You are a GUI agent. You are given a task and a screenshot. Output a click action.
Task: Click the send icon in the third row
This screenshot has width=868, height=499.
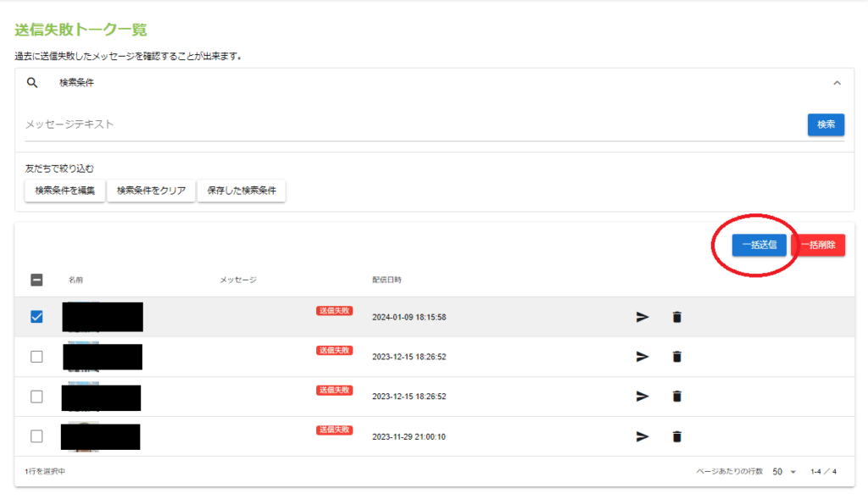pyautogui.click(x=643, y=396)
